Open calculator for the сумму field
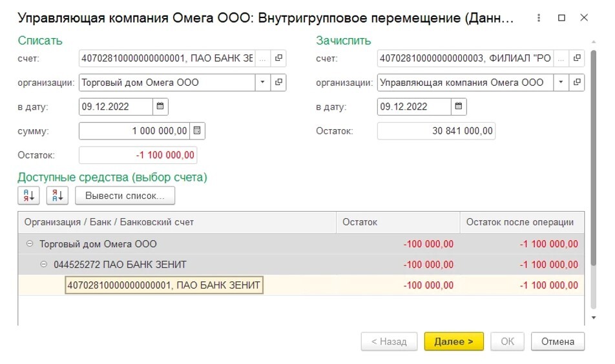This screenshot has width=615, height=364. click(x=197, y=131)
